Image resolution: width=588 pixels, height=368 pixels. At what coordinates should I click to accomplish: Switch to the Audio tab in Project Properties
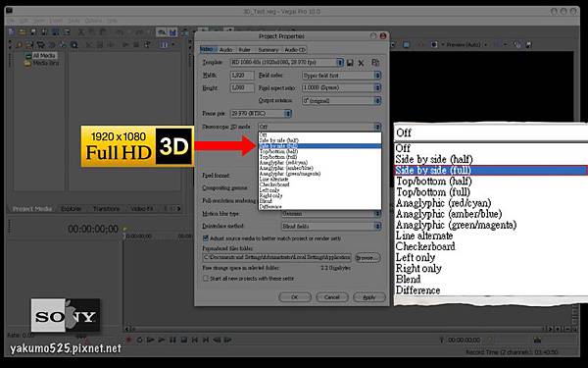[x=225, y=50]
